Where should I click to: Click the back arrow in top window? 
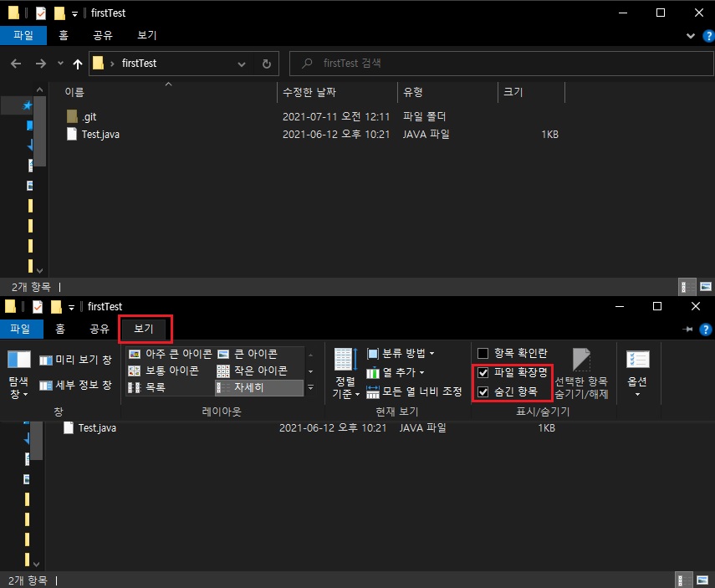pos(16,64)
